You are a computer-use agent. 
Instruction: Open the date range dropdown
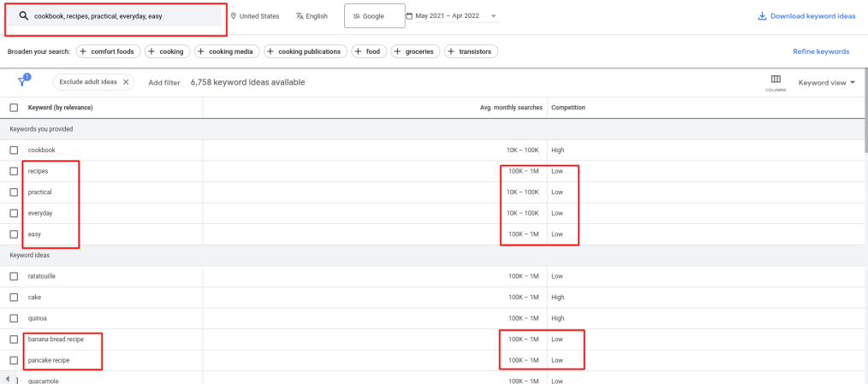tap(452, 16)
